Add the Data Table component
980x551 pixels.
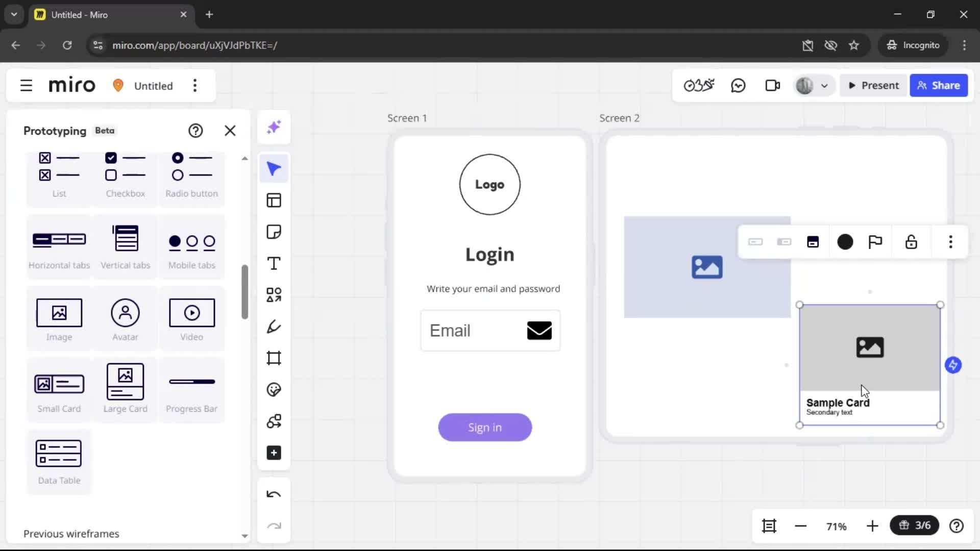[x=59, y=462]
